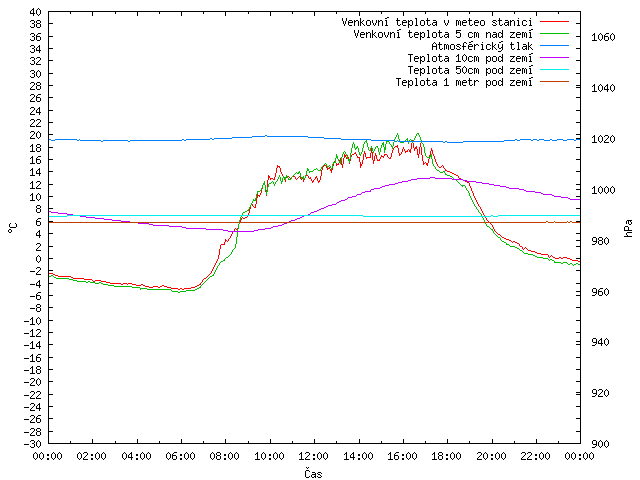
Task: Click legend label 'Teplota 1 metr pod zemí'
Action: click(x=464, y=82)
